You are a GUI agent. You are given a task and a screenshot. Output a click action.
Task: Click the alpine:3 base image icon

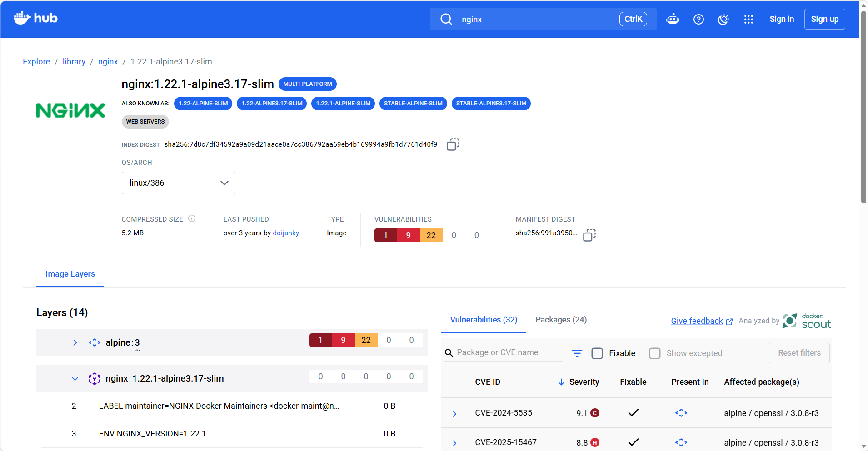95,342
